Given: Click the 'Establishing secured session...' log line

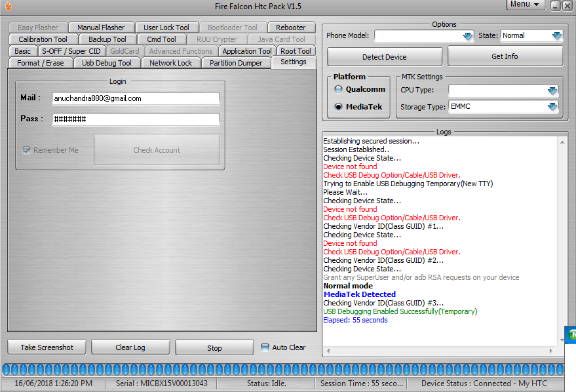Looking at the screenshot, I should pos(372,141).
